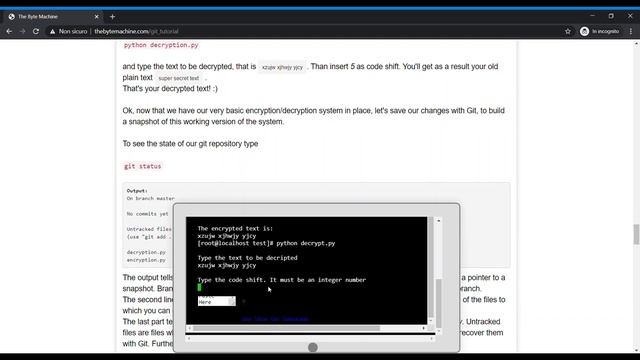The image size is (640, 360).
Task: Click 'encryption.py' in the untracked files list
Action: [x=146, y=260]
